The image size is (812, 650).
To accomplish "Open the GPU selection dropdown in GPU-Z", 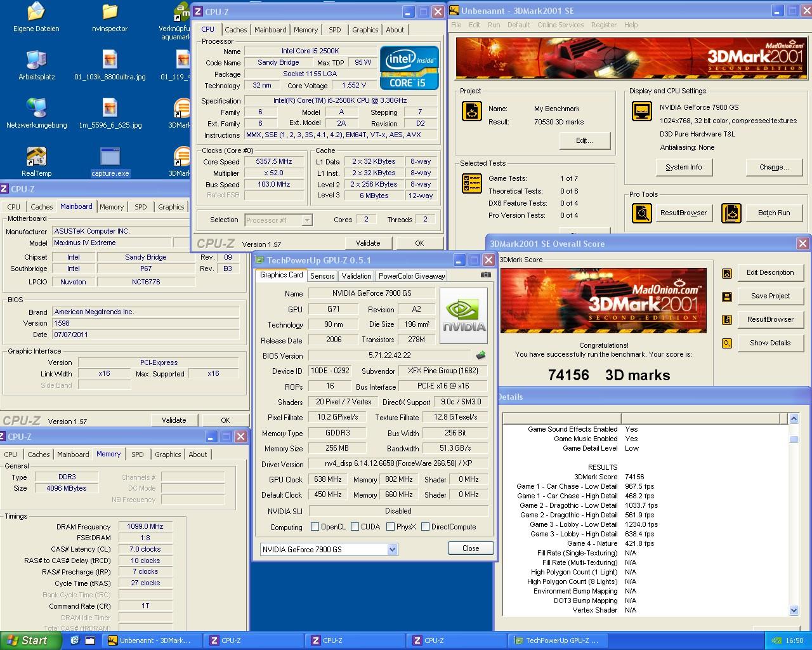I will click(x=392, y=550).
